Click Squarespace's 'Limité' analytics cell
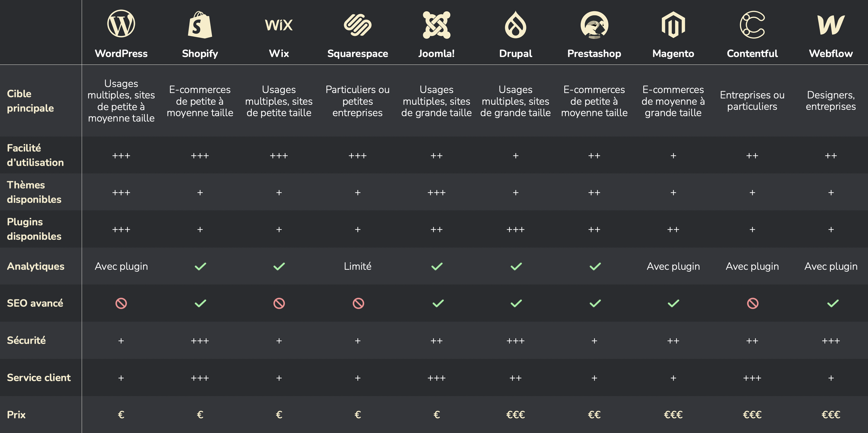868x433 pixels. (357, 266)
